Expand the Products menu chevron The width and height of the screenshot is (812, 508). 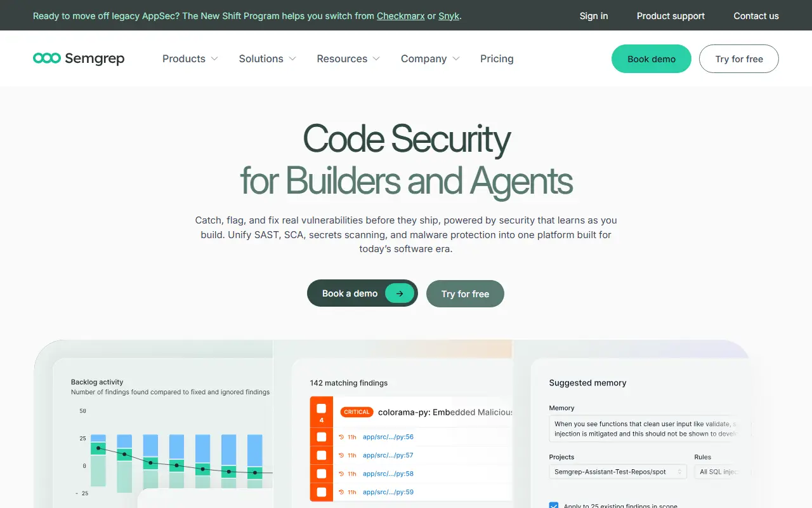pos(214,58)
